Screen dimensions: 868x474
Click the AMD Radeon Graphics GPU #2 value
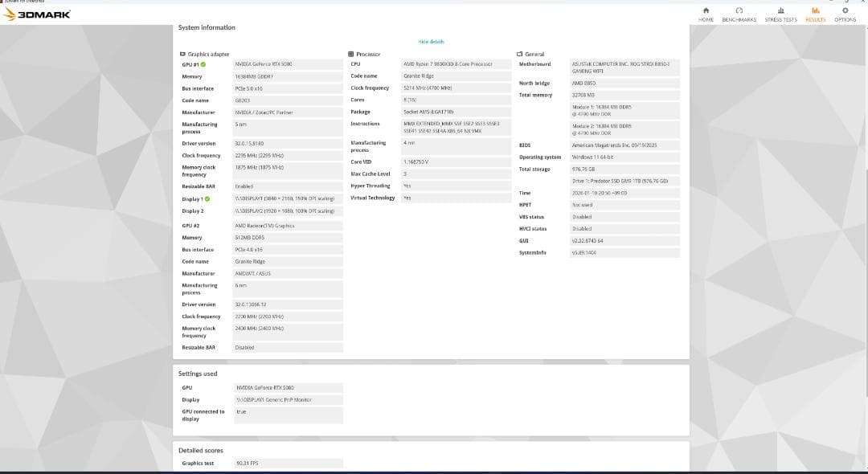287,226
